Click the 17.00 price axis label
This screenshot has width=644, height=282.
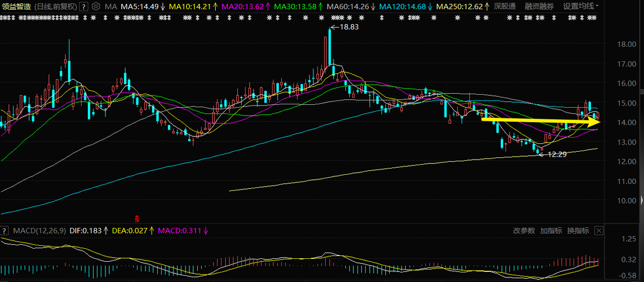pyautogui.click(x=626, y=64)
